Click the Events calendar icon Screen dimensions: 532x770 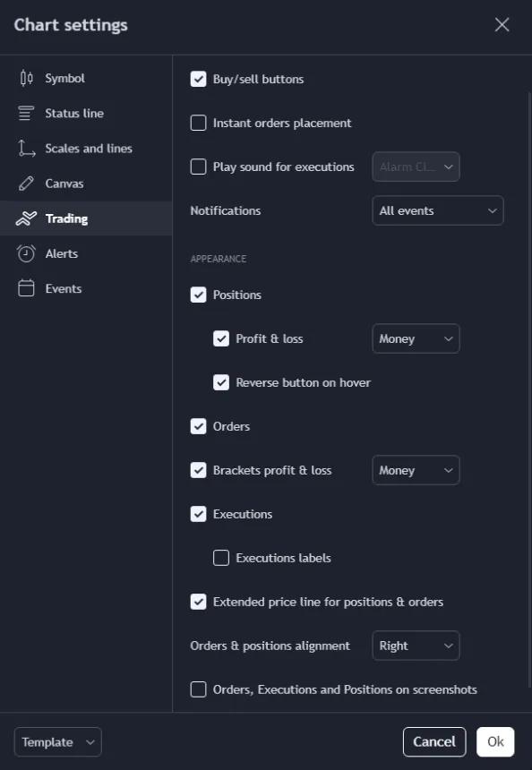(x=26, y=288)
